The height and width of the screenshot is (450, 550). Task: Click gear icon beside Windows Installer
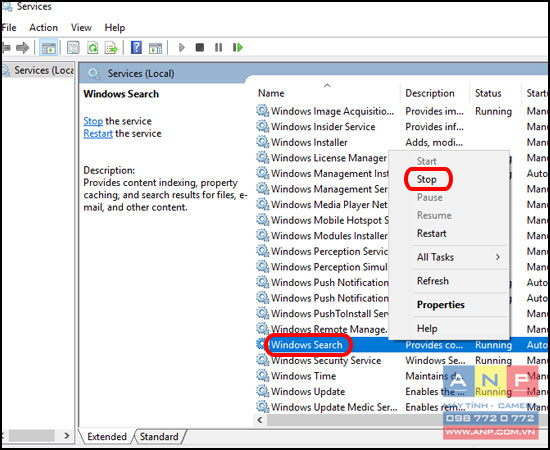point(262,142)
